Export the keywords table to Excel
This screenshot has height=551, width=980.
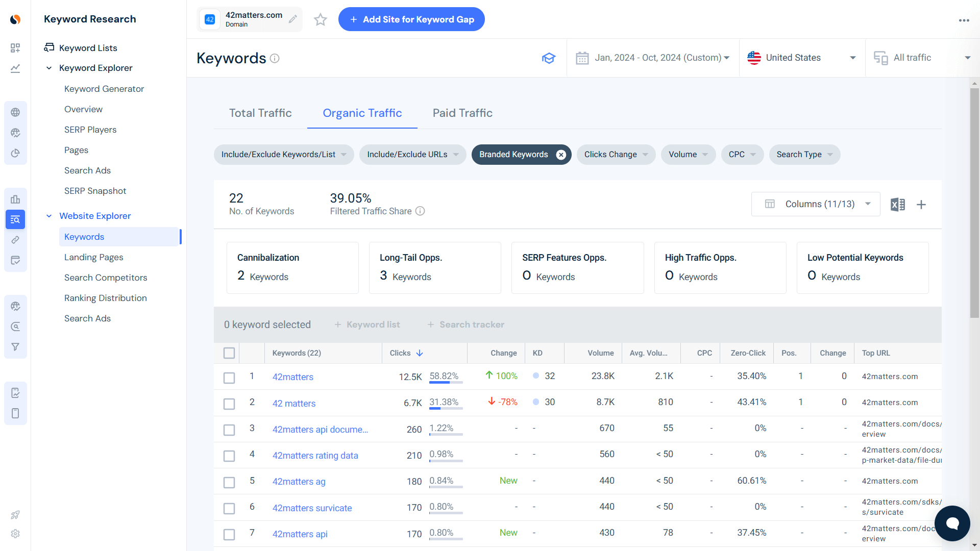pos(898,204)
